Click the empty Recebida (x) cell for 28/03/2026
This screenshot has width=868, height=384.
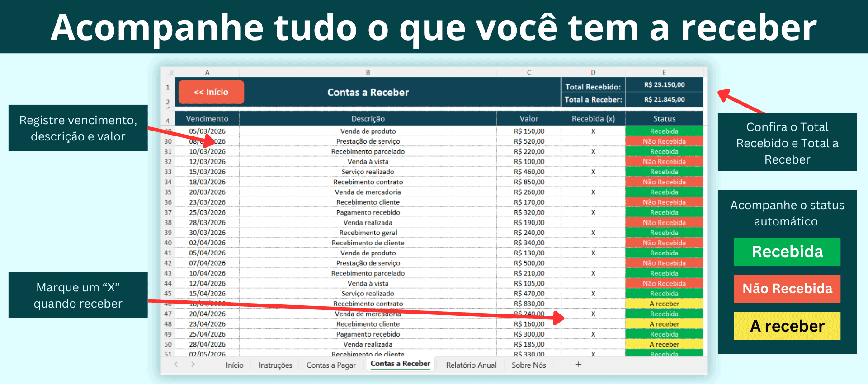[593, 222]
